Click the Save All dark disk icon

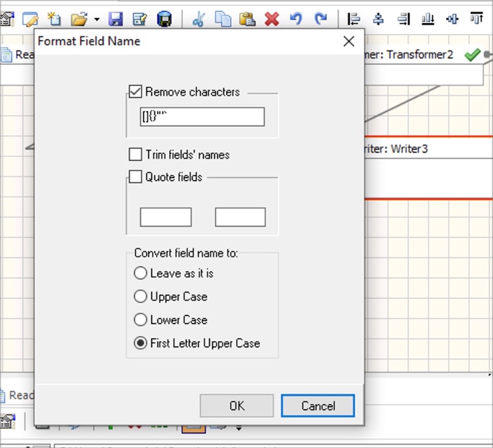[164, 19]
